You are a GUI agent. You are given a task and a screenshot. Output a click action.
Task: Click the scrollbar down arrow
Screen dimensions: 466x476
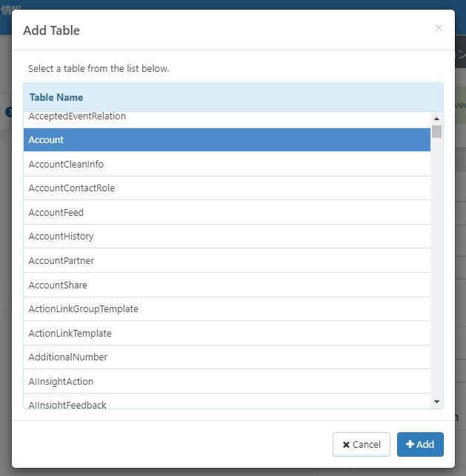436,401
